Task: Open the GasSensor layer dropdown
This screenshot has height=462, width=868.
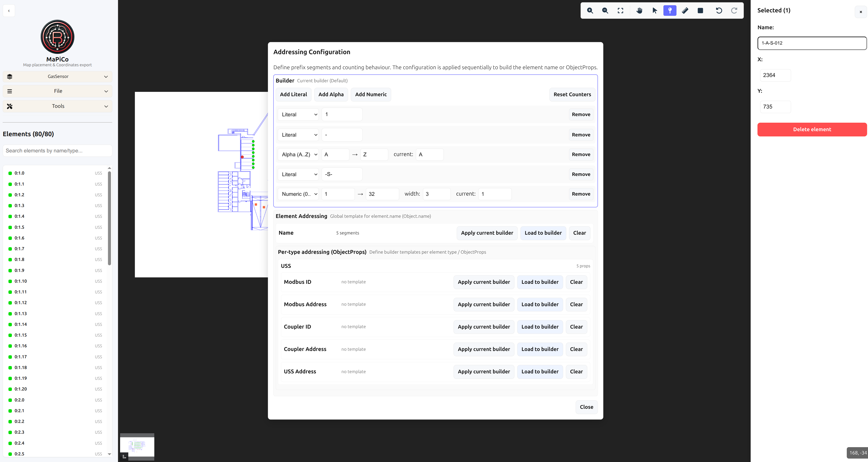Action: (58, 77)
